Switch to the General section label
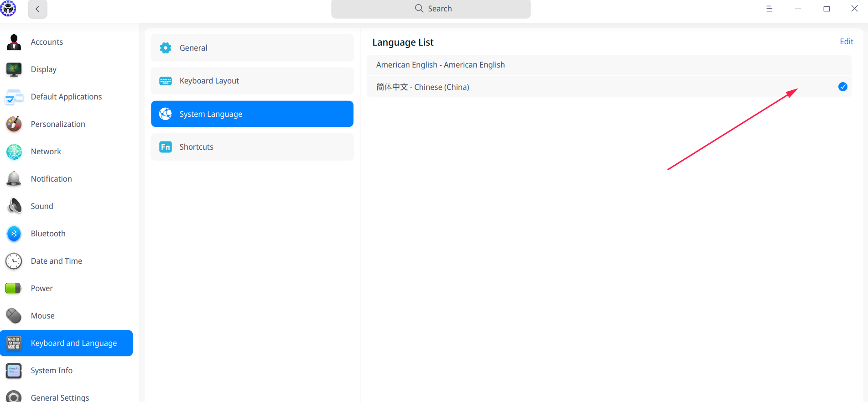The image size is (868, 402). pyautogui.click(x=193, y=48)
